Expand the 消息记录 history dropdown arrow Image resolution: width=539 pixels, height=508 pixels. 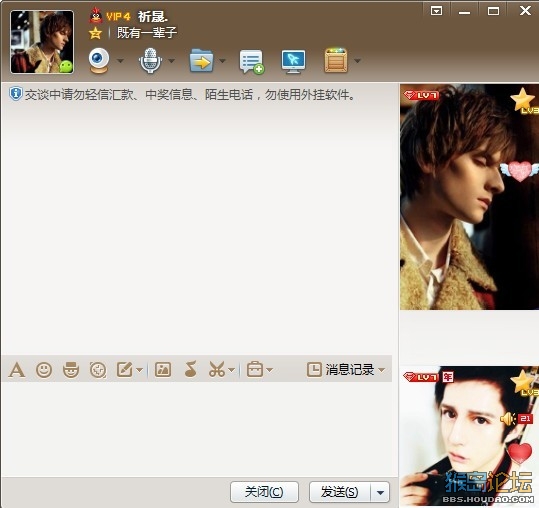[x=382, y=370]
